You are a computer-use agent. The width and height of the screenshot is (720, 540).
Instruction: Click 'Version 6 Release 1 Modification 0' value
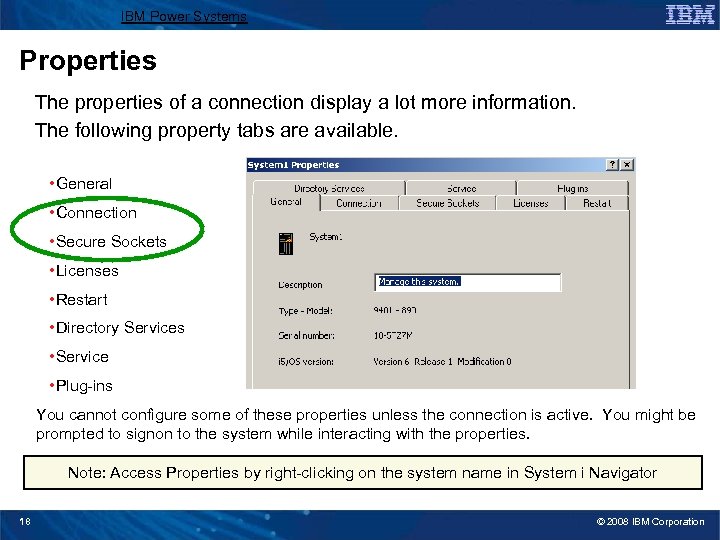442,362
